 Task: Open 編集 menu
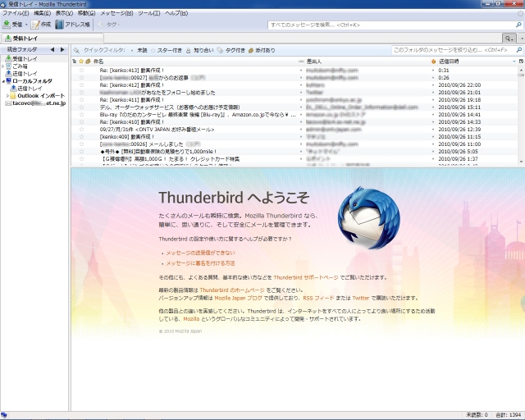tap(42, 13)
